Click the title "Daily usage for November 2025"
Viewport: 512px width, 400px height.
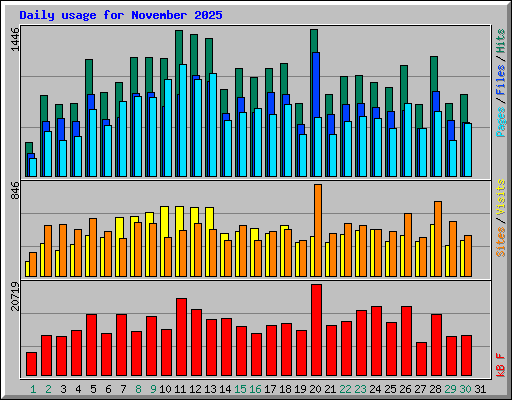[x=121, y=15]
